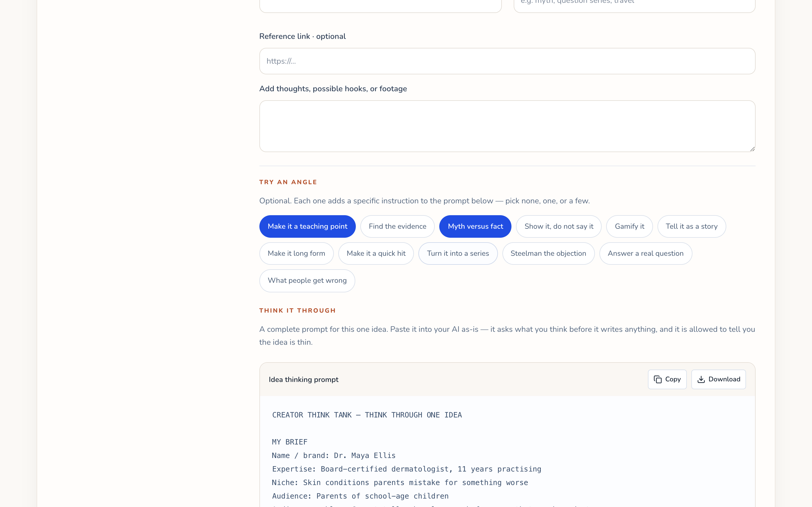Choose Answer a real question angle
This screenshot has height=507, width=812.
646,253
